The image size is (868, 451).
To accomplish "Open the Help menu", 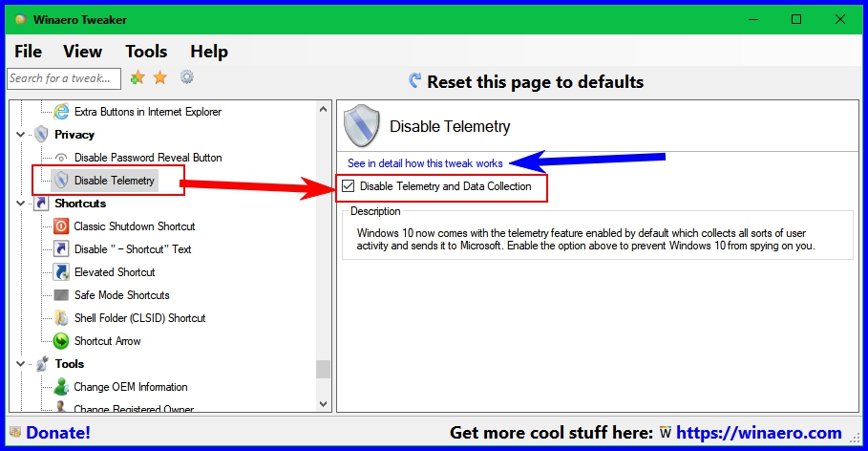I will 209,52.
